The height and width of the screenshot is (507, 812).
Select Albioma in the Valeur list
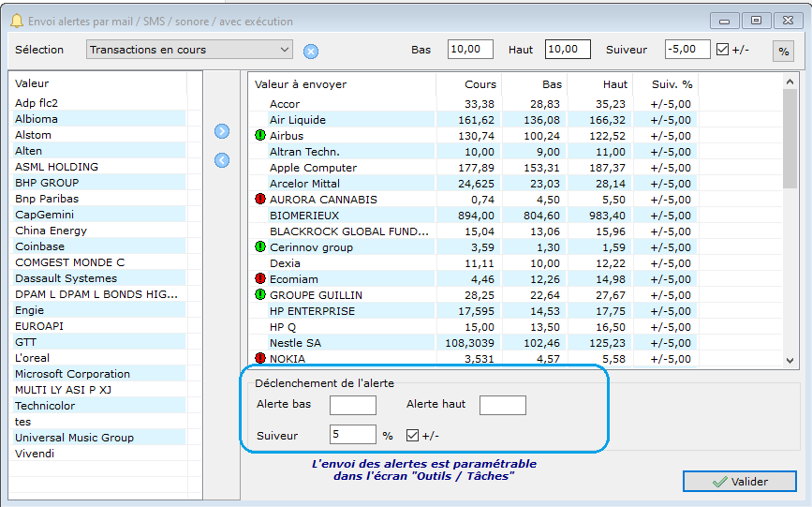click(x=97, y=119)
